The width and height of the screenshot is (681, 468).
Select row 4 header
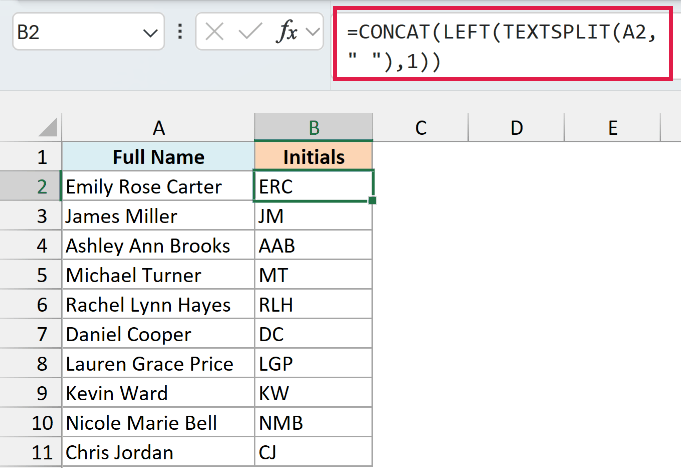point(31,245)
